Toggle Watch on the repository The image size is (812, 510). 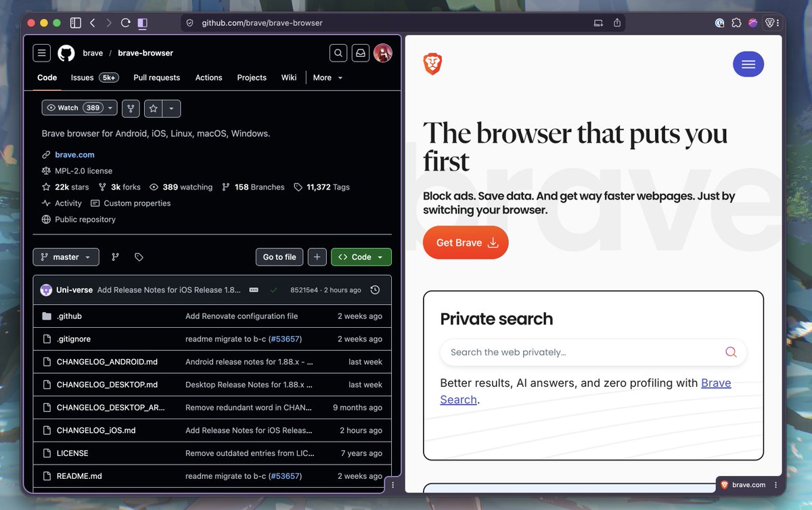coord(79,108)
